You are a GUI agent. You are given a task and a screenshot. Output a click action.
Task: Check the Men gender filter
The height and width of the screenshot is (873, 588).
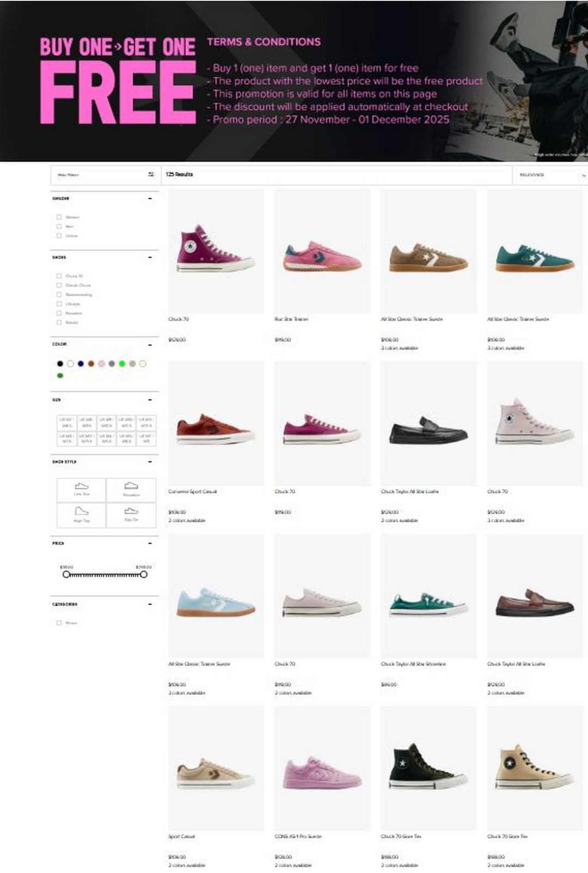coord(59,226)
